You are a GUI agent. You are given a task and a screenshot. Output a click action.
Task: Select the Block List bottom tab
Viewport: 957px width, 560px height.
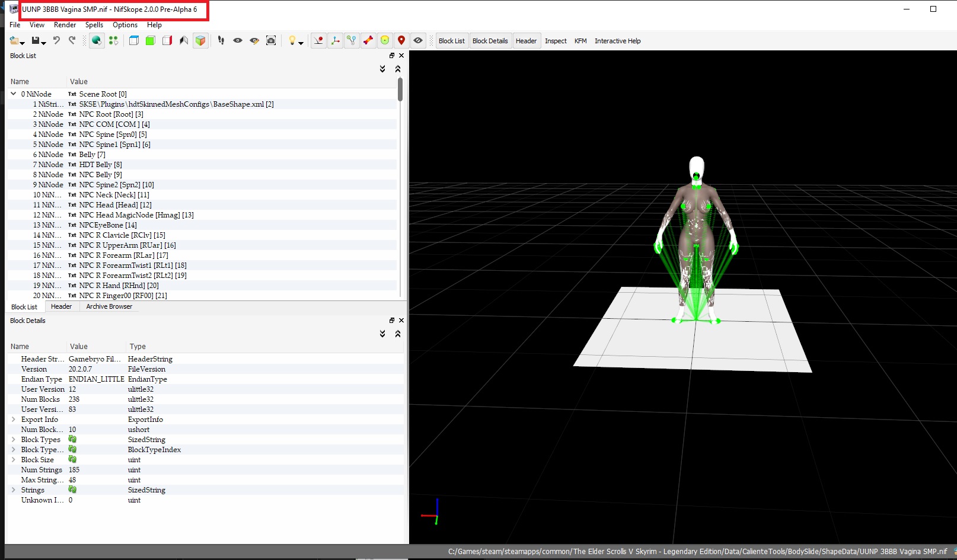pyautogui.click(x=24, y=307)
